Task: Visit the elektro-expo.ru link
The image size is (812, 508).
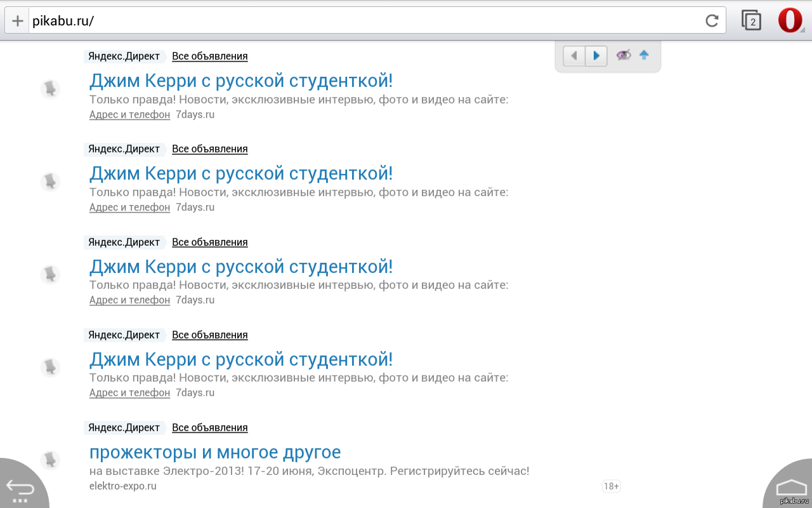Action: point(123,486)
